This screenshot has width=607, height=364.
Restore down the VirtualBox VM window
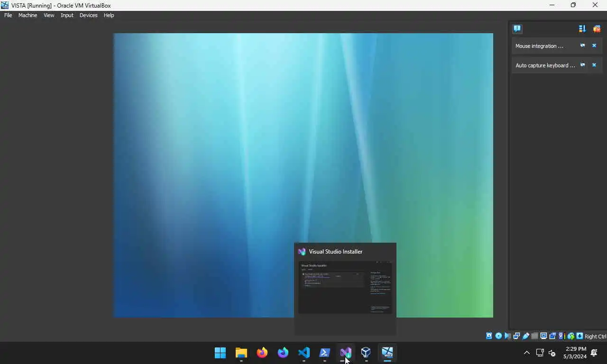tap(573, 5)
